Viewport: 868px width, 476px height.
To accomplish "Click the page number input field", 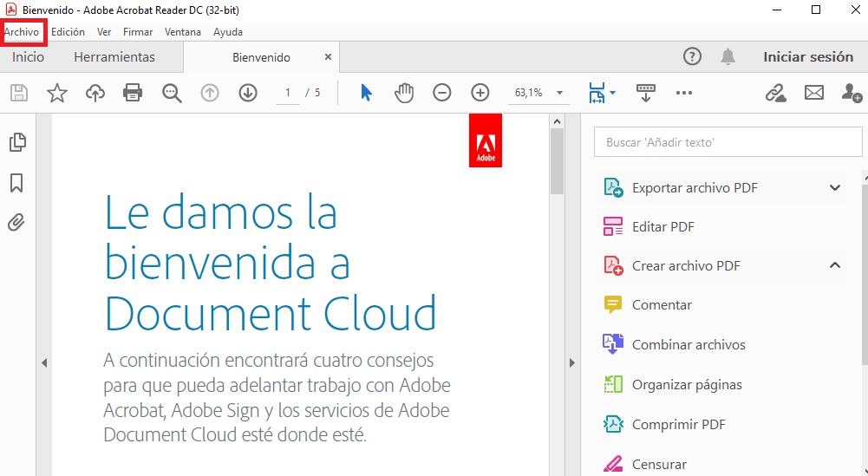I will pyautogui.click(x=287, y=93).
